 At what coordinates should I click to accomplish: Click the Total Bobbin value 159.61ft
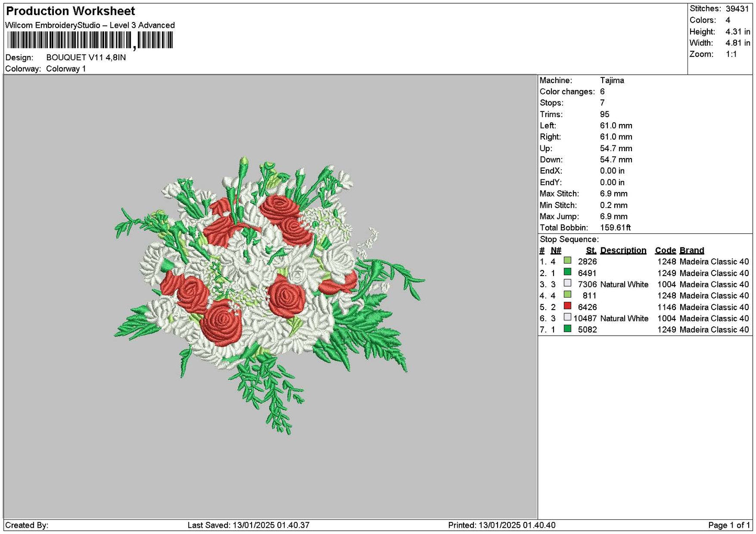coord(615,228)
